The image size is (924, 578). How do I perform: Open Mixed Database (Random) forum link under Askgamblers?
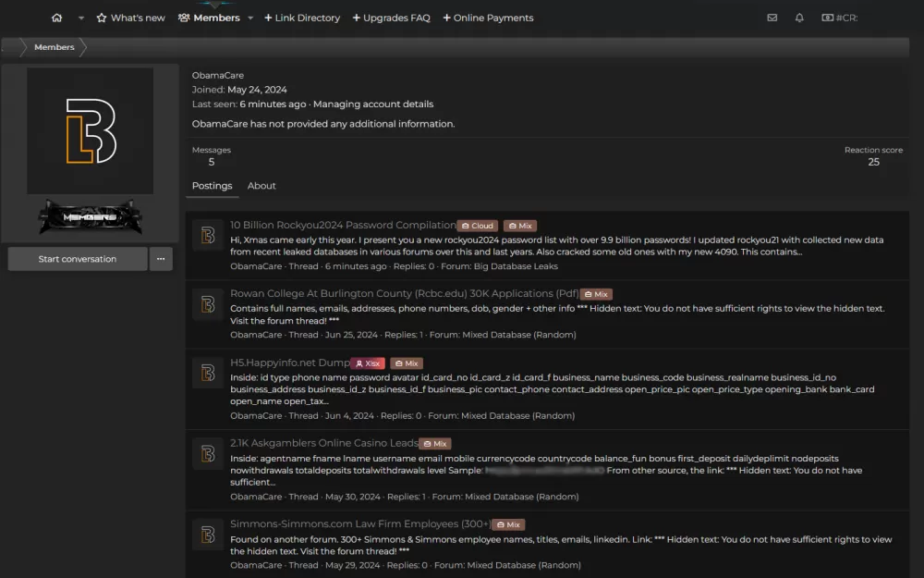521,497
